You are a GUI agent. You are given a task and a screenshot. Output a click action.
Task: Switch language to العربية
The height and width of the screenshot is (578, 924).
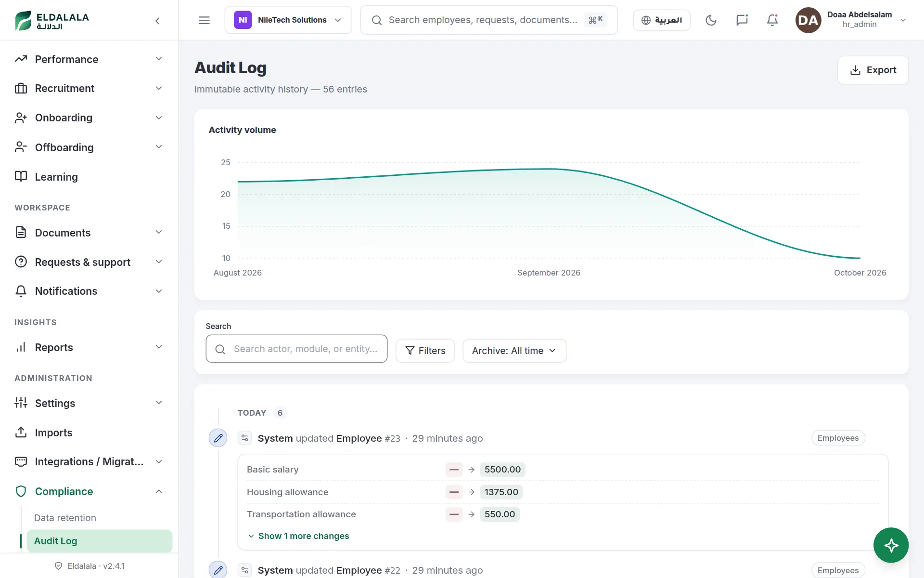662,20
